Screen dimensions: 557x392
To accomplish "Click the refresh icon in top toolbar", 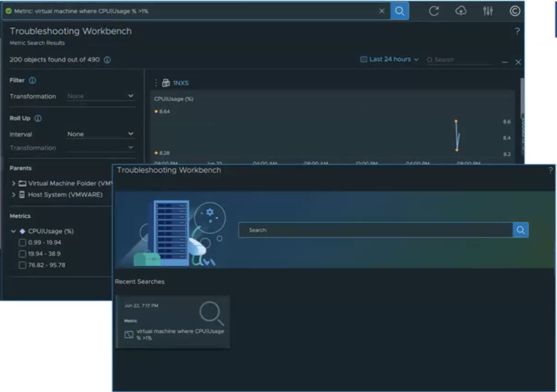I will (x=434, y=11).
